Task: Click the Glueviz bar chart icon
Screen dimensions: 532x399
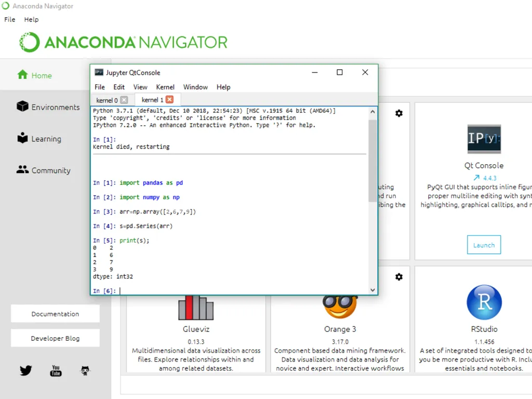Action: [196, 308]
